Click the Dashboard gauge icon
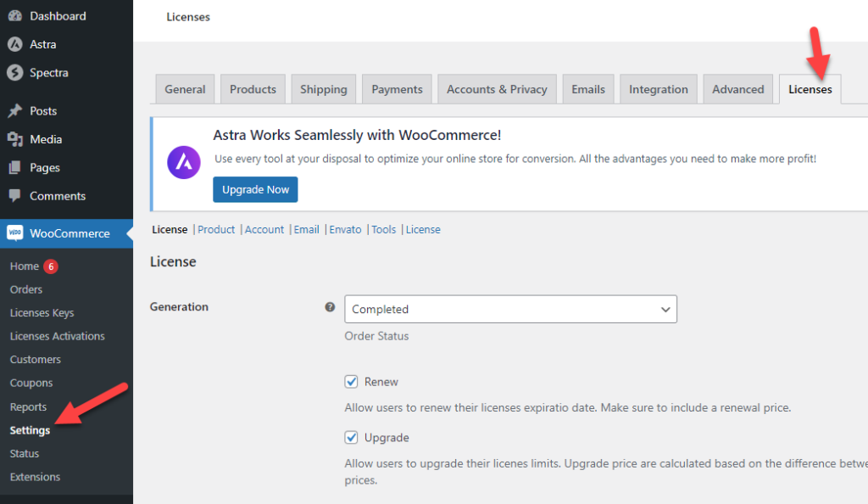 pos(15,16)
